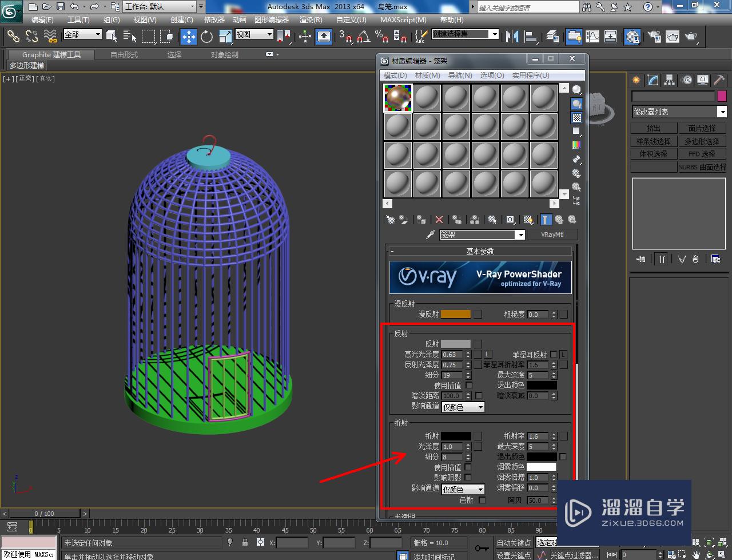
Task: Open the material name 笼架 dropdown
Action: (482, 235)
